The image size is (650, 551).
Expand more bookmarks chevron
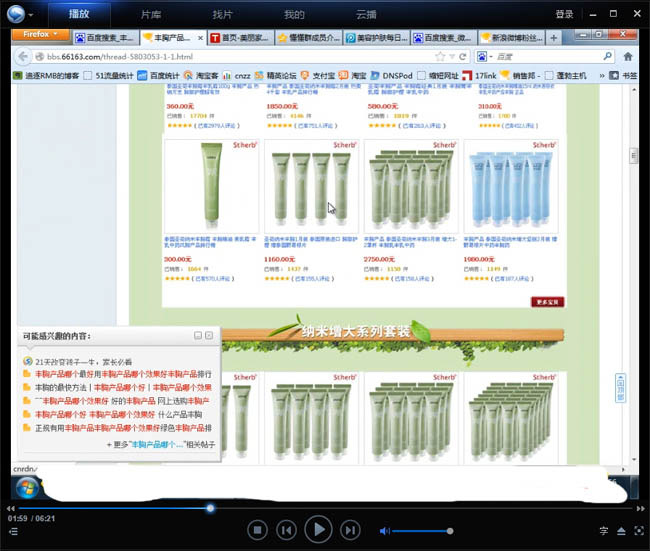point(601,75)
